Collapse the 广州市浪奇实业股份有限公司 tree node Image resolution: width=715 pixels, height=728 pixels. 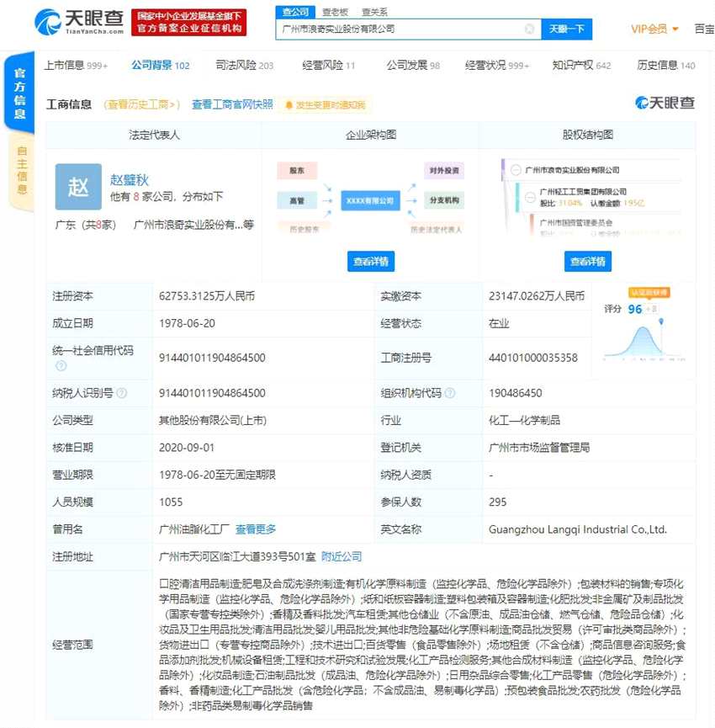click(x=516, y=170)
